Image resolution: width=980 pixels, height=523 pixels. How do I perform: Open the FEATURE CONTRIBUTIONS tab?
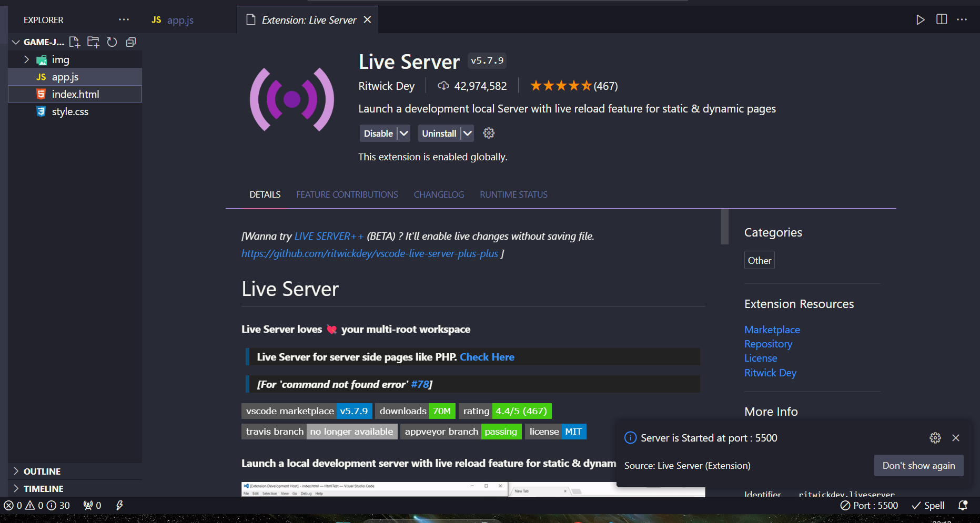point(347,194)
